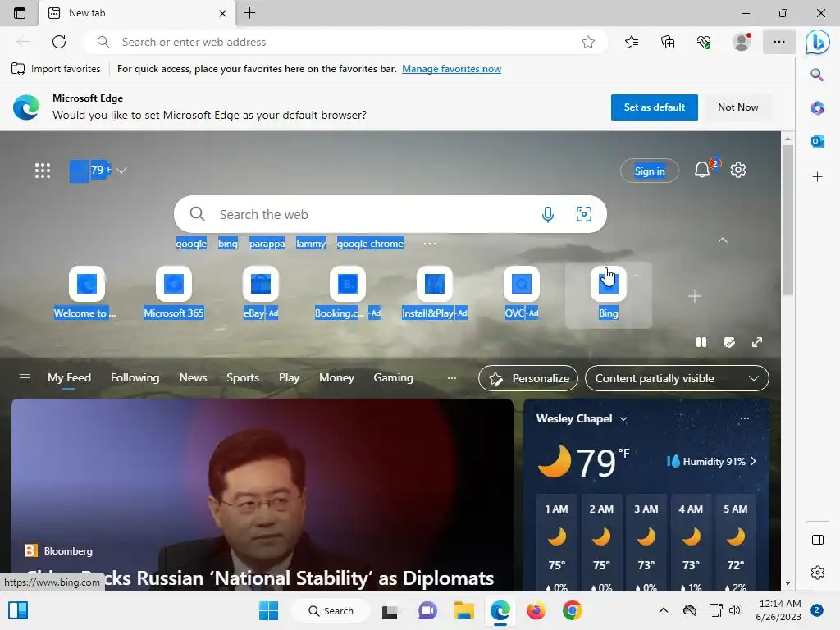The height and width of the screenshot is (630, 840).
Task: Open Manage favorites now link
Action: (452, 69)
